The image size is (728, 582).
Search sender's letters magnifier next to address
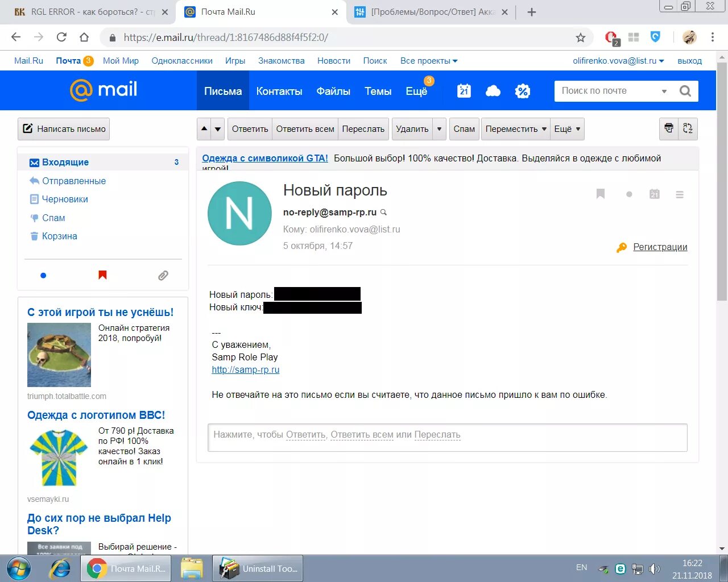click(x=383, y=212)
